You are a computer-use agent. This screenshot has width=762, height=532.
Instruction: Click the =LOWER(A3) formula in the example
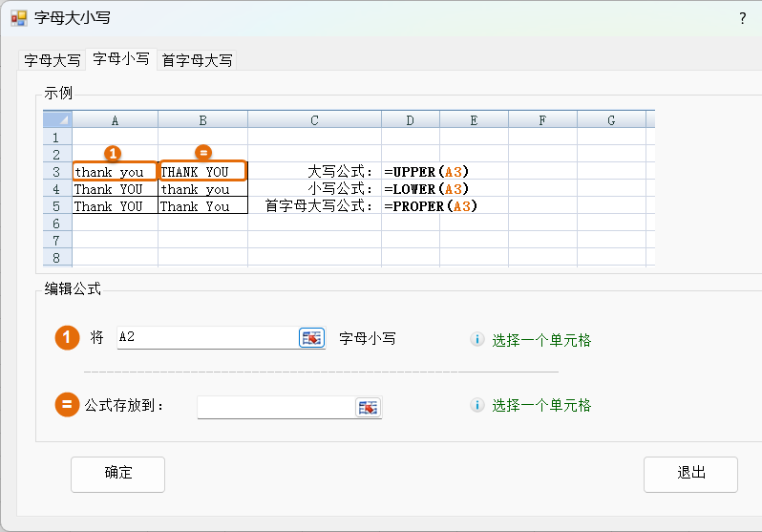click(427, 189)
